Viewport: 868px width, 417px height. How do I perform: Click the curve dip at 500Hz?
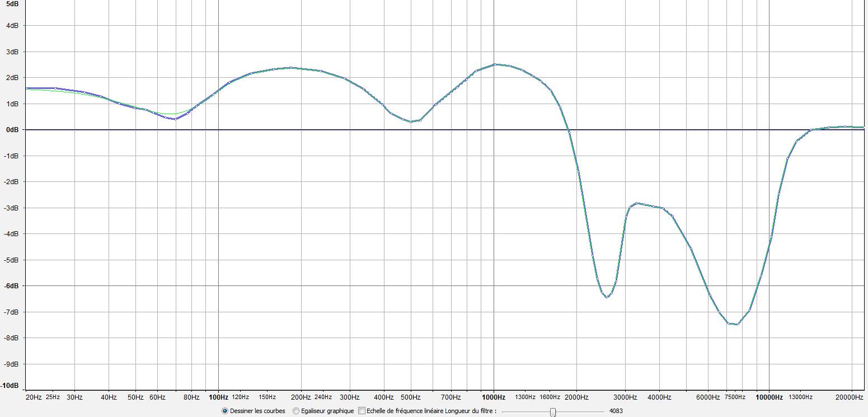(x=411, y=121)
